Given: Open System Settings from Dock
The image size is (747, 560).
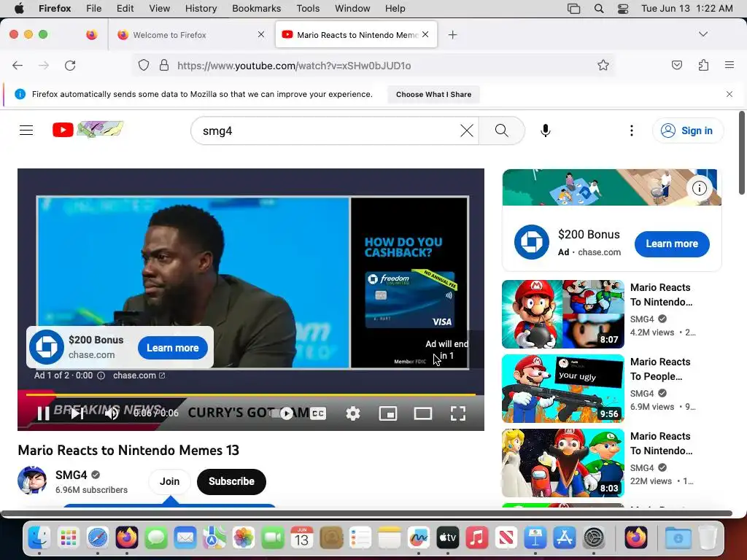Looking at the screenshot, I should click(594, 538).
